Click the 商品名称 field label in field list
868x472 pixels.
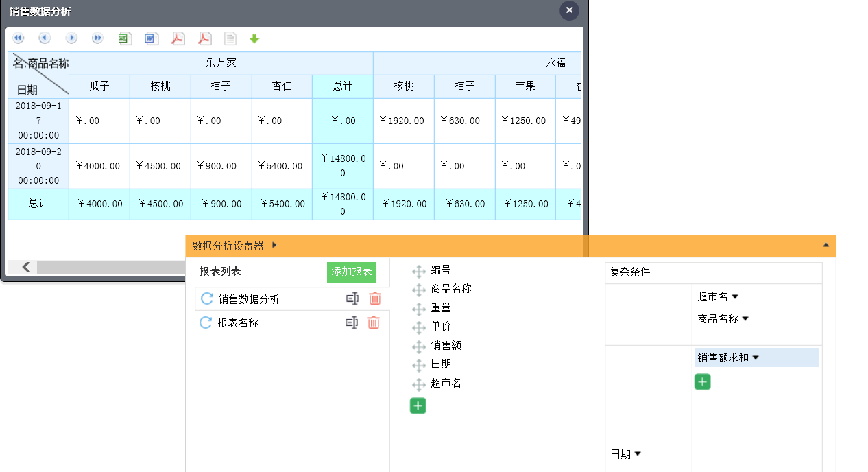(x=451, y=289)
